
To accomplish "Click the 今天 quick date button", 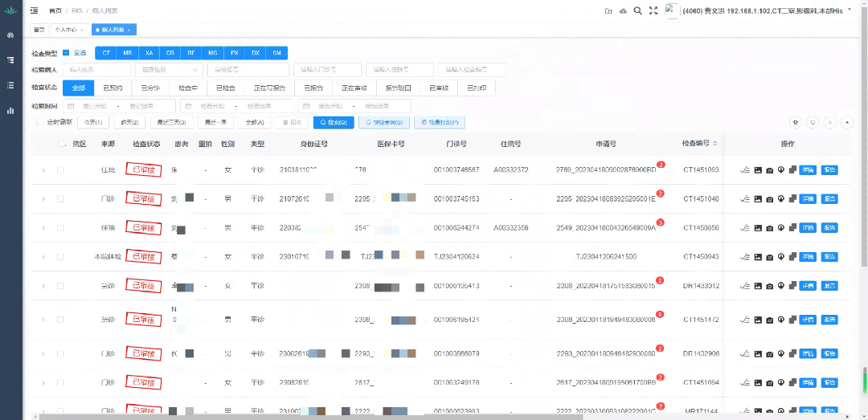I will pyautogui.click(x=93, y=122).
